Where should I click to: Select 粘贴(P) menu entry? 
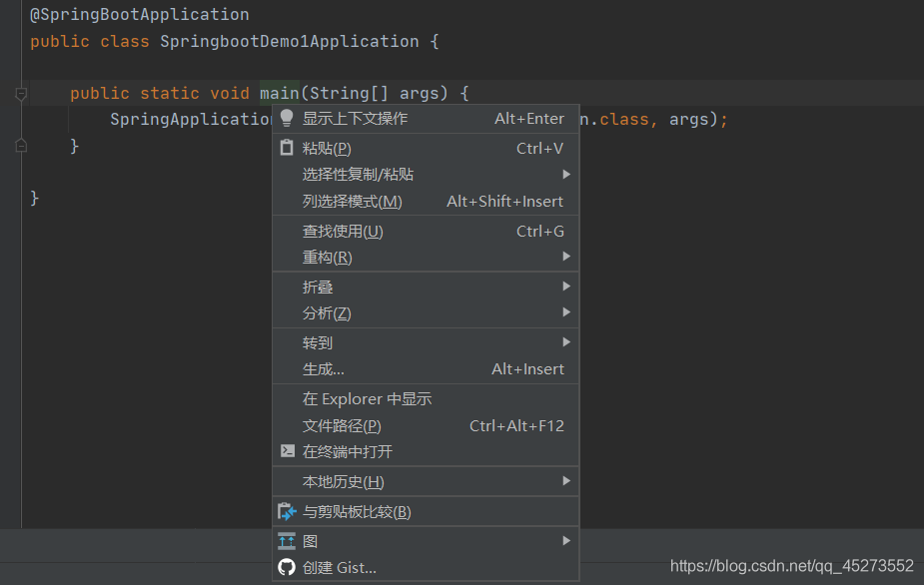coord(426,148)
